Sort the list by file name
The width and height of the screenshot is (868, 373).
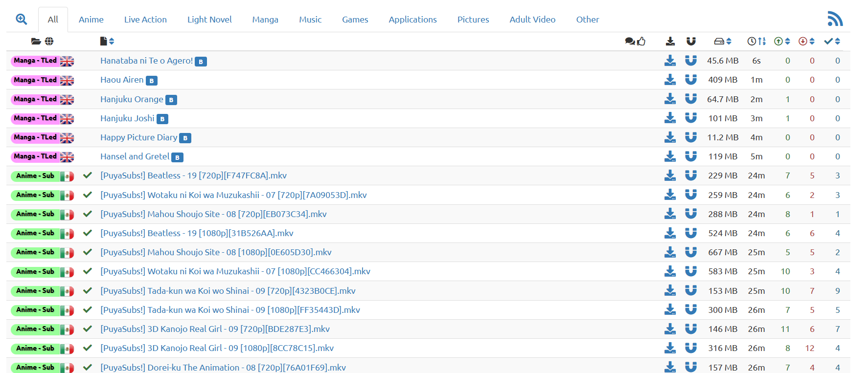(107, 42)
